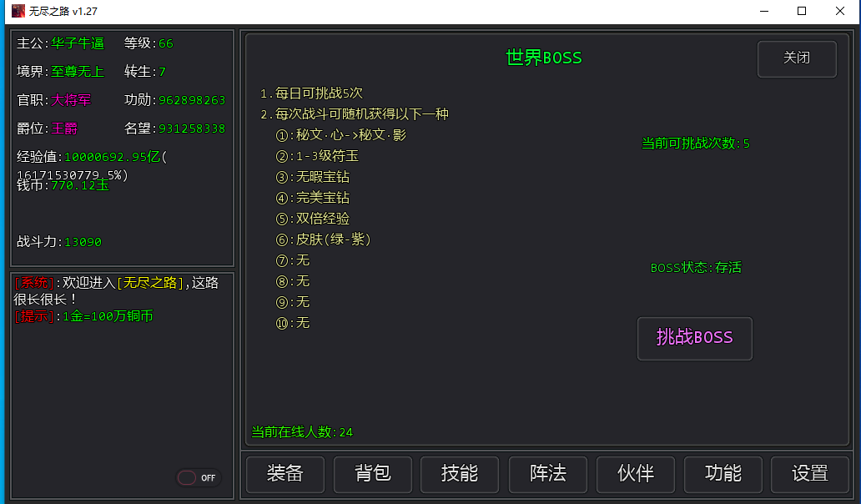Close the 世界BOSS panel with 关闭
This screenshot has width=861, height=504.
click(796, 58)
